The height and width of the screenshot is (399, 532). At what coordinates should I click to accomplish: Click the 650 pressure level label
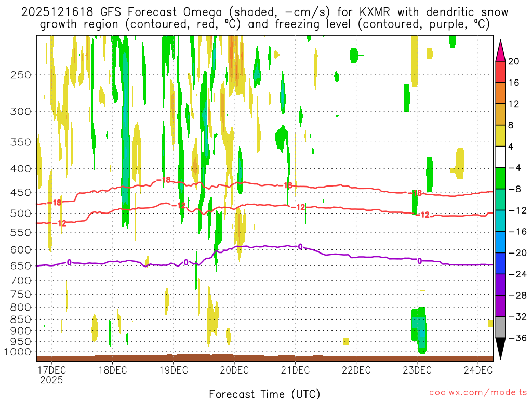coord(21,265)
